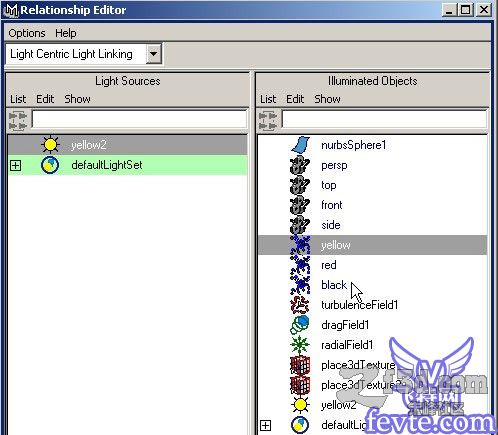Image resolution: width=498 pixels, height=435 pixels.
Task: Open Illuminated Objects Show menu
Action: (327, 99)
